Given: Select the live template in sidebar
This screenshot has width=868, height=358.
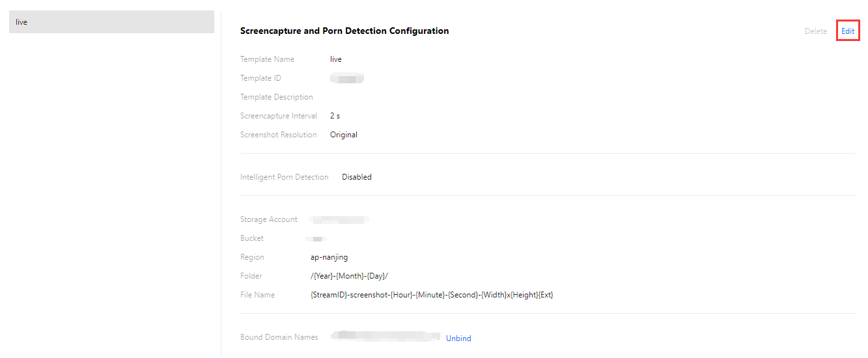Looking at the screenshot, I should pyautogui.click(x=111, y=22).
